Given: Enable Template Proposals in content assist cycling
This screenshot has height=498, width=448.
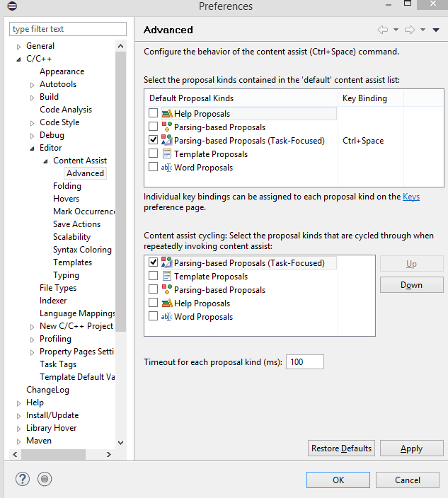Looking at the screenshot, I should coord(154,277).
